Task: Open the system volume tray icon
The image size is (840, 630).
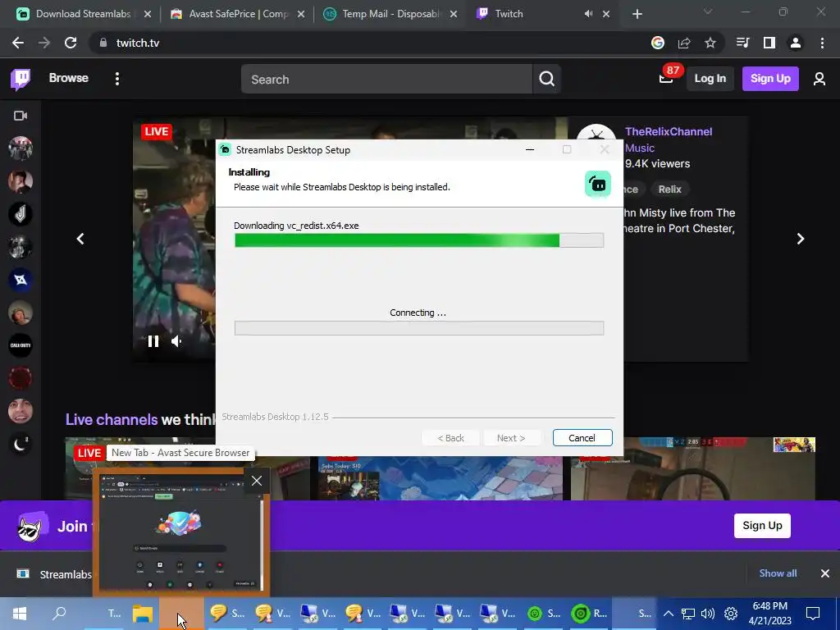Action: [708, 614]
